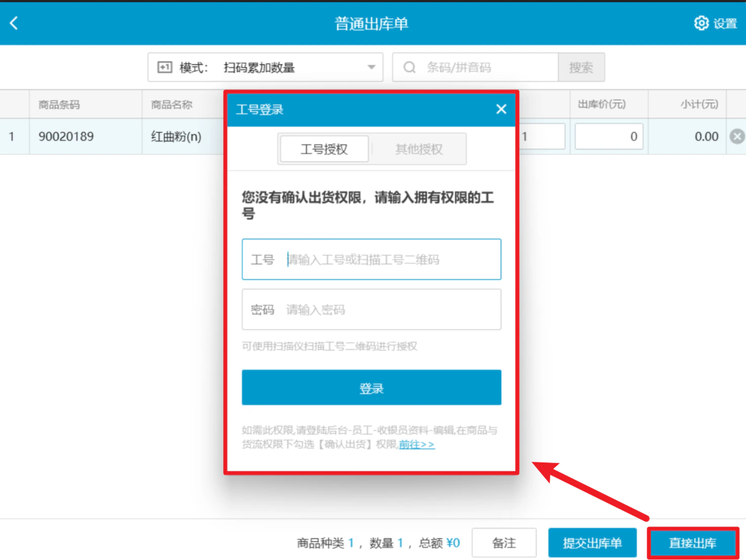Click the scan mode +1 icon

165,67
